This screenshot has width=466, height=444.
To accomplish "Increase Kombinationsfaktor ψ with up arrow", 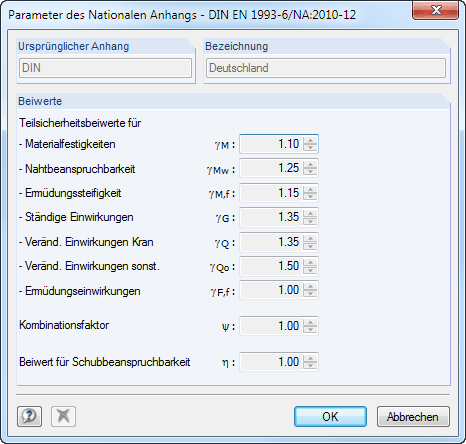I will [310, 322].
